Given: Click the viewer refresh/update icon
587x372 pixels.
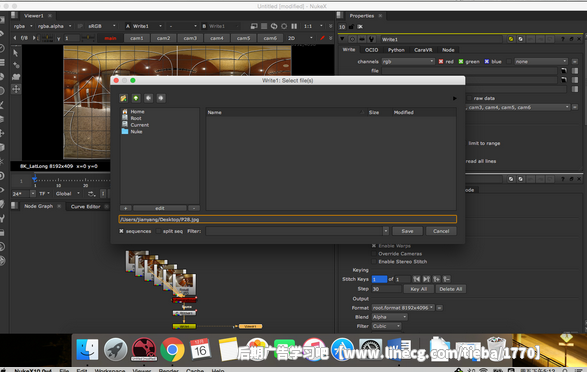Looking at the screenshot, I should [274, 26].
